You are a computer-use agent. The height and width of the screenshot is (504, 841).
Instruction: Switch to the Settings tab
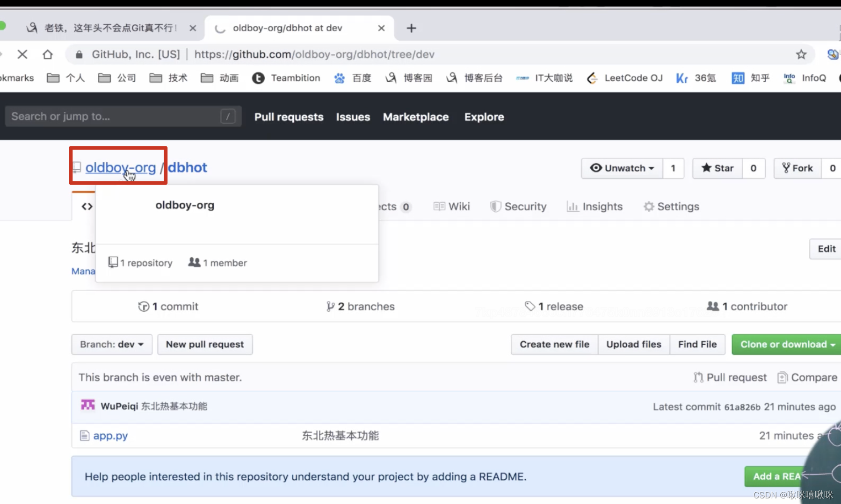click(671, 207)
